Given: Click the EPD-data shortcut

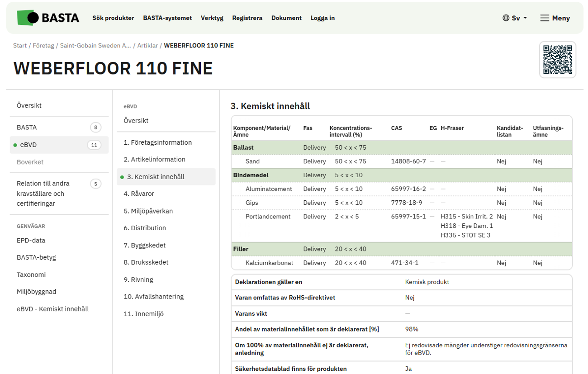Looking at the screenshot, I should [x=31, y=241].
